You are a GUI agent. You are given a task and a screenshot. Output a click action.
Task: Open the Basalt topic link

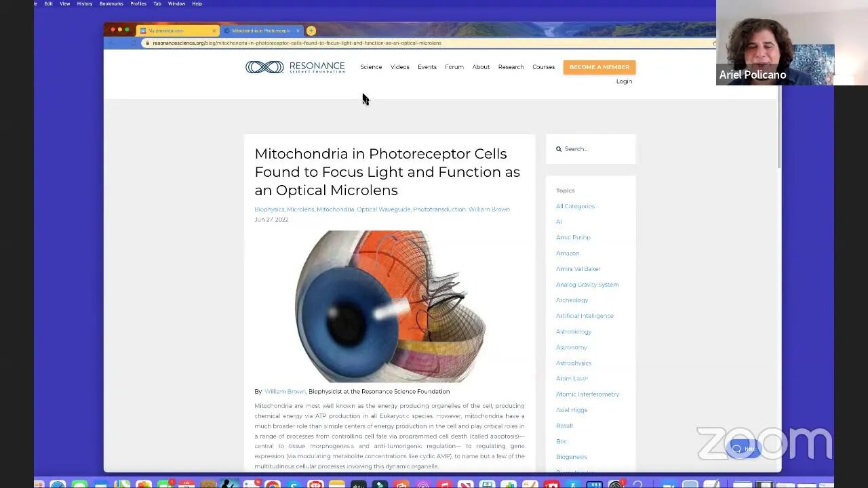[564, 426]
